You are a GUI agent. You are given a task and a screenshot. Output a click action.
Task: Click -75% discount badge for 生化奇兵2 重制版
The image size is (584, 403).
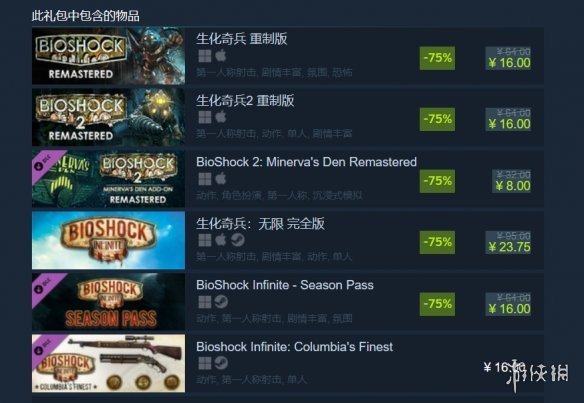pyautogui.click(x=437, y=119)
